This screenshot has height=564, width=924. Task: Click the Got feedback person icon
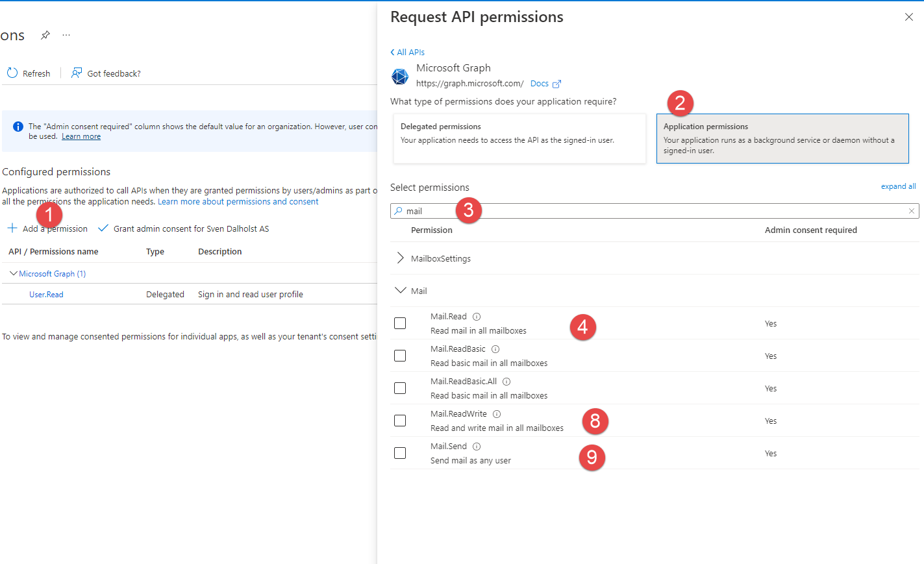pos(77,73)
